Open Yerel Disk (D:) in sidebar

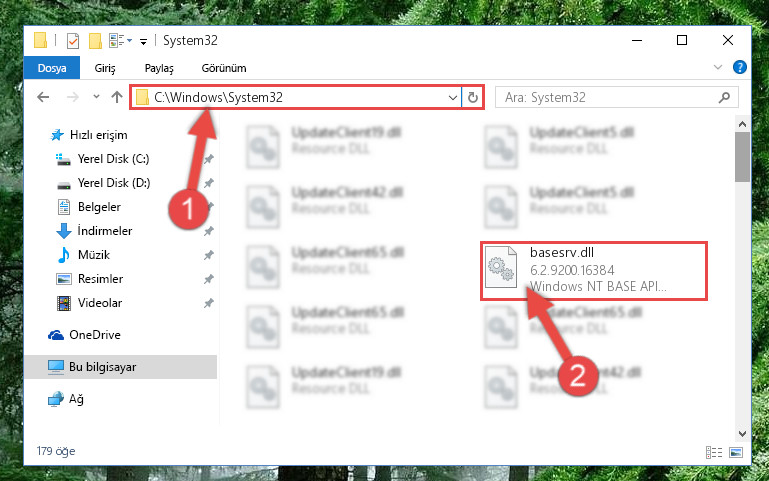pos(114,183)
